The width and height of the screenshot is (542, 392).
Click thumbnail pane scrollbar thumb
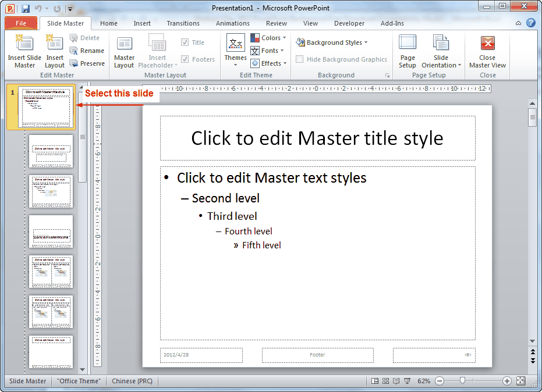pyautogui.click(x=82, y=137)
